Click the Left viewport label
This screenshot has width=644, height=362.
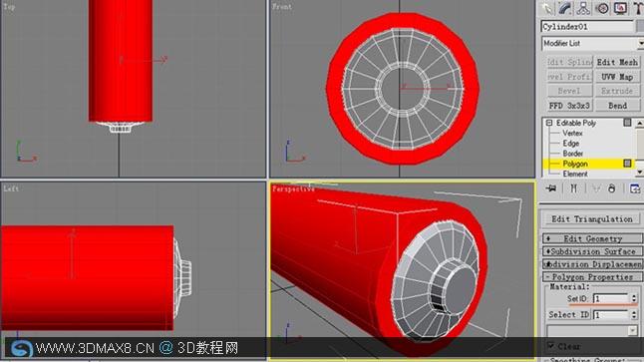(11, 188)
